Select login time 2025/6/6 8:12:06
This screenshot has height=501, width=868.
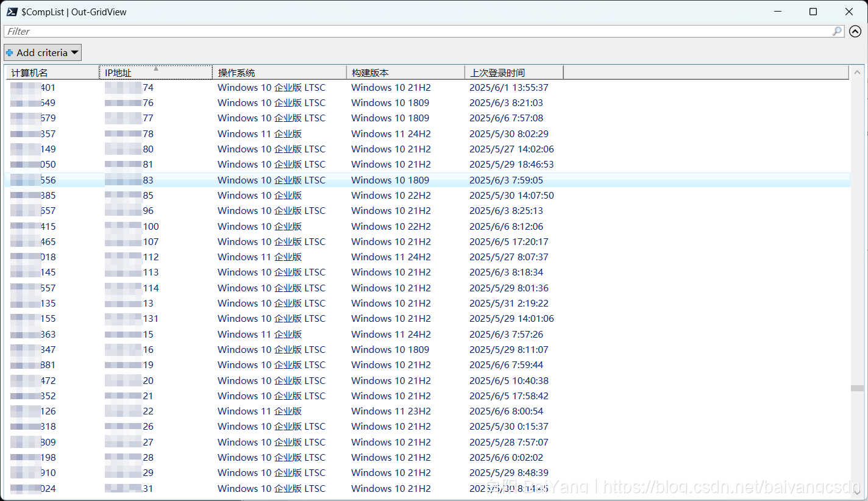pos(506,226)
